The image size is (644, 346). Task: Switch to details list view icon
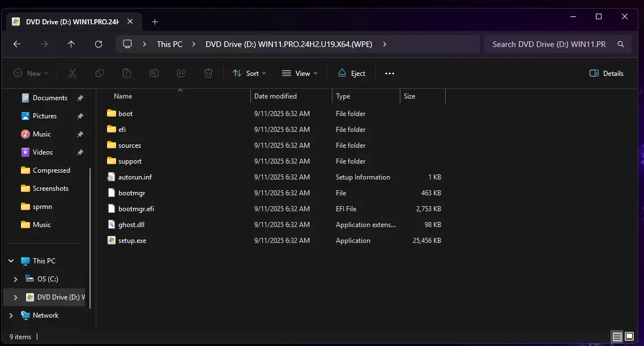617,336
